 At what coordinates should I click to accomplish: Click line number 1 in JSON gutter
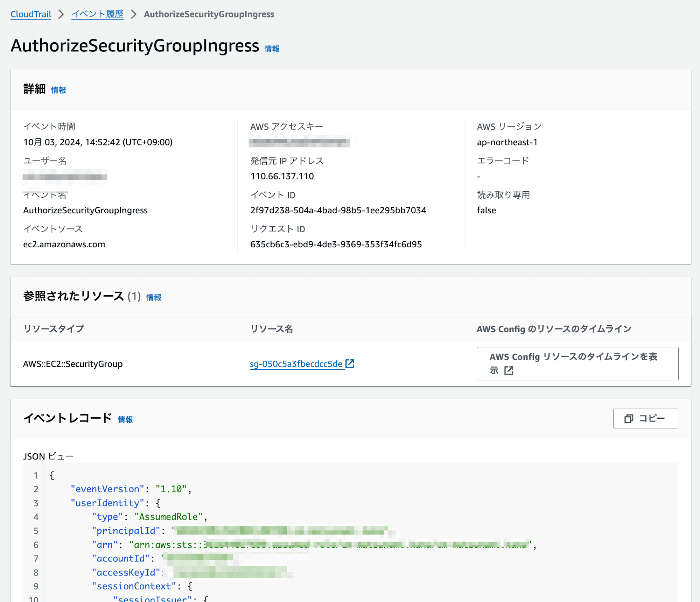click(36, 475)
